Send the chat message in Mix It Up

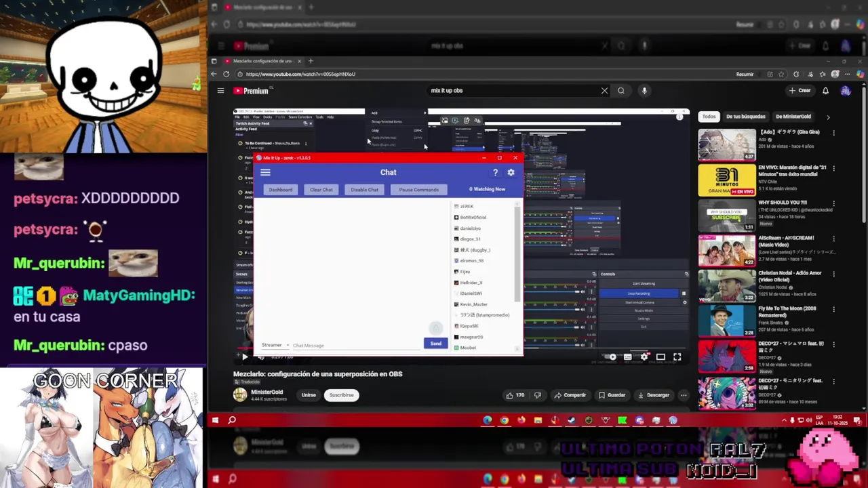pyautogui.click(x=436, y=344)
